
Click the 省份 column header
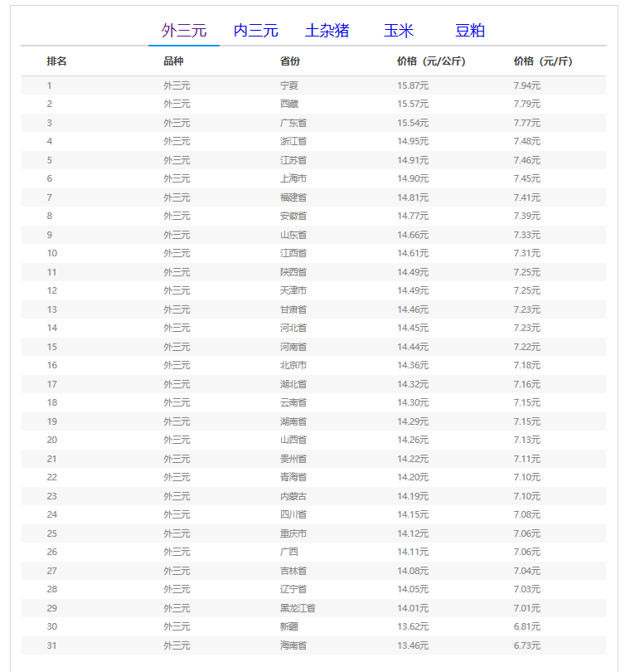pyautogui.click(x=290, y=61)
